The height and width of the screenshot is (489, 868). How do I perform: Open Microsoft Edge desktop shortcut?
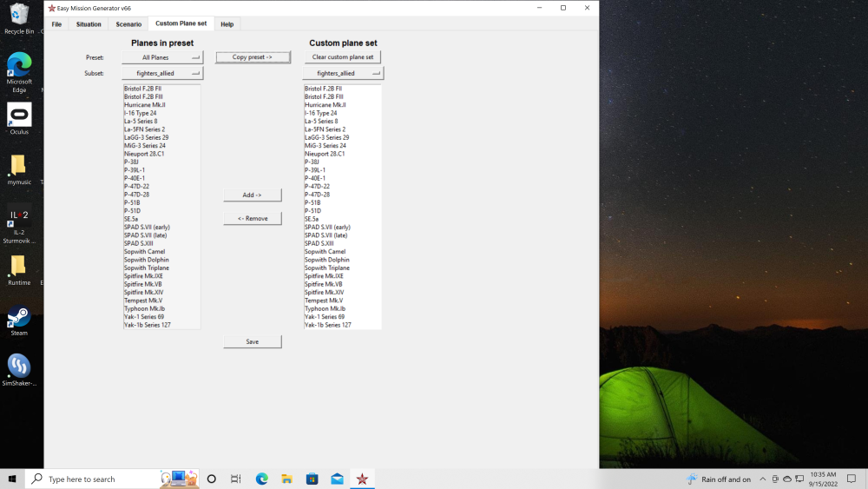coord(19,72)
